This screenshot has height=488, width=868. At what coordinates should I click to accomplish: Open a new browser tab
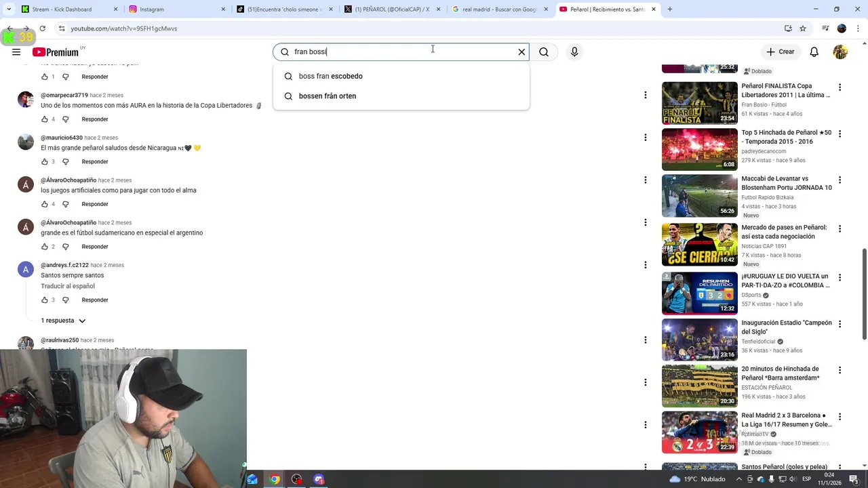click(x=670, y=9)
